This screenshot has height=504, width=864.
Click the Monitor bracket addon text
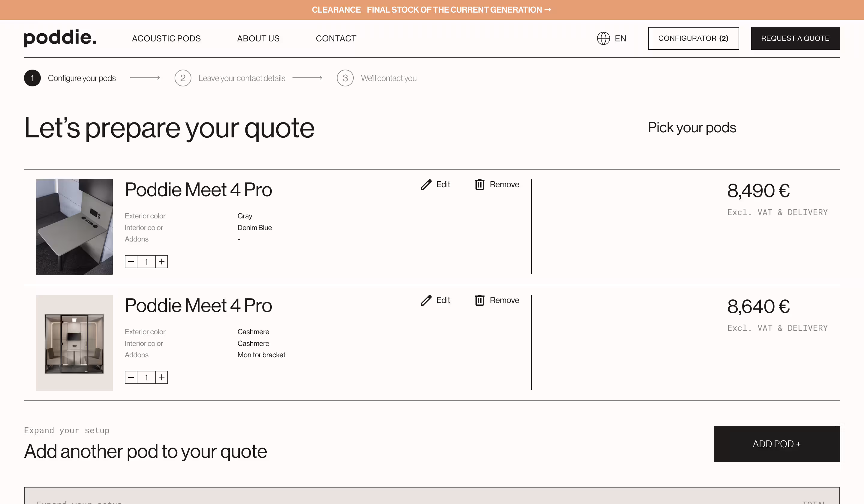tap(261, 355)
